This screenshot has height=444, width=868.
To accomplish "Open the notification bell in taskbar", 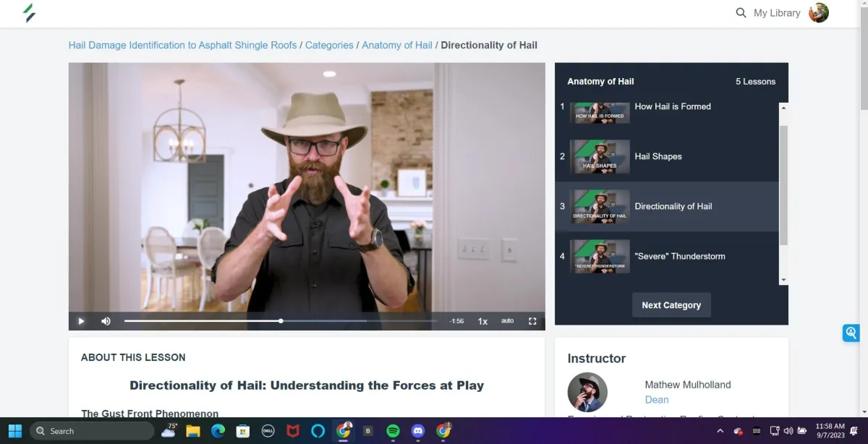I will (854, 431).
